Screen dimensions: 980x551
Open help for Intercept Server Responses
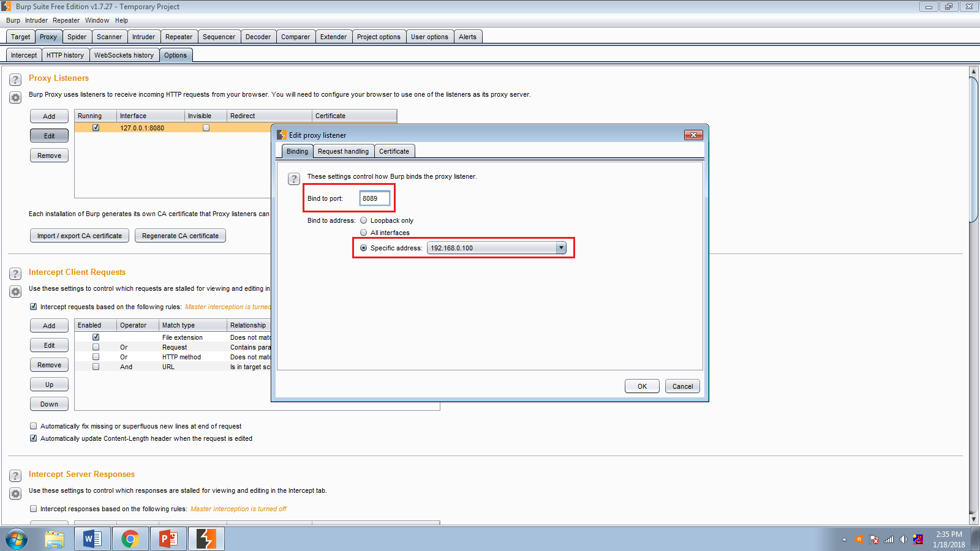pyautogui.click(x=15, y=476)
